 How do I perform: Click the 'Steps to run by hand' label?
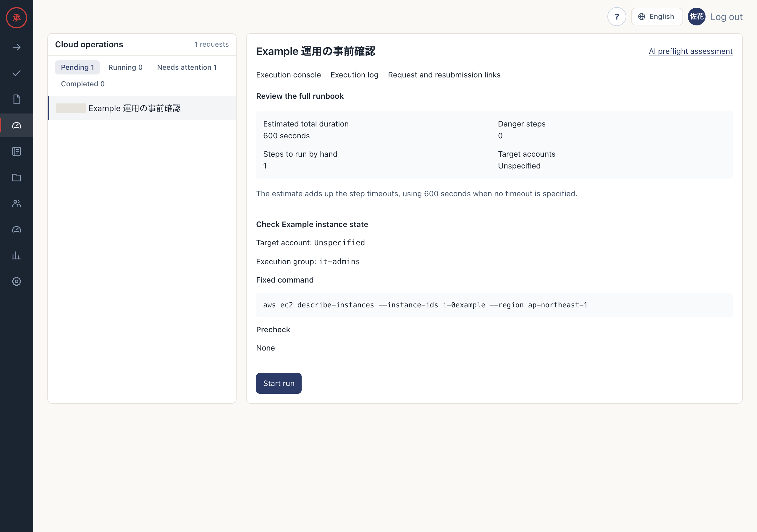300,154
